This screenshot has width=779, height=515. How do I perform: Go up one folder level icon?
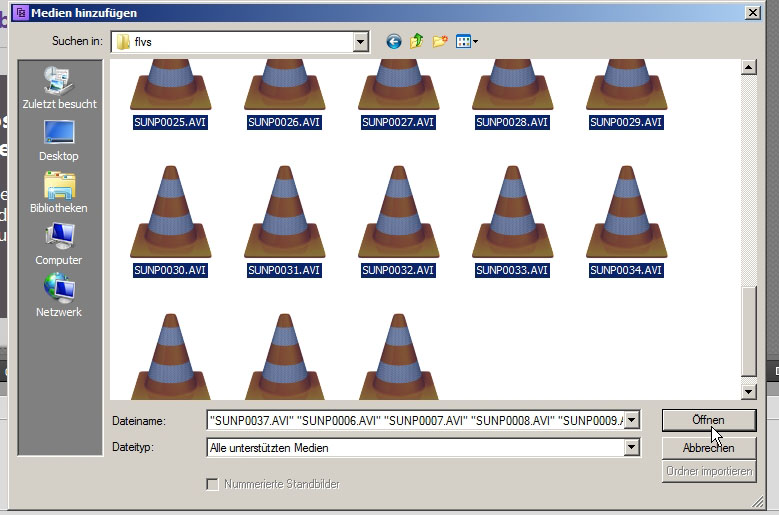(417, 41)
